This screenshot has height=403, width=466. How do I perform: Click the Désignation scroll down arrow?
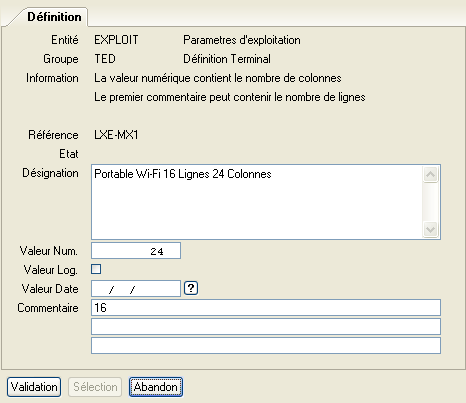[430, 229]
